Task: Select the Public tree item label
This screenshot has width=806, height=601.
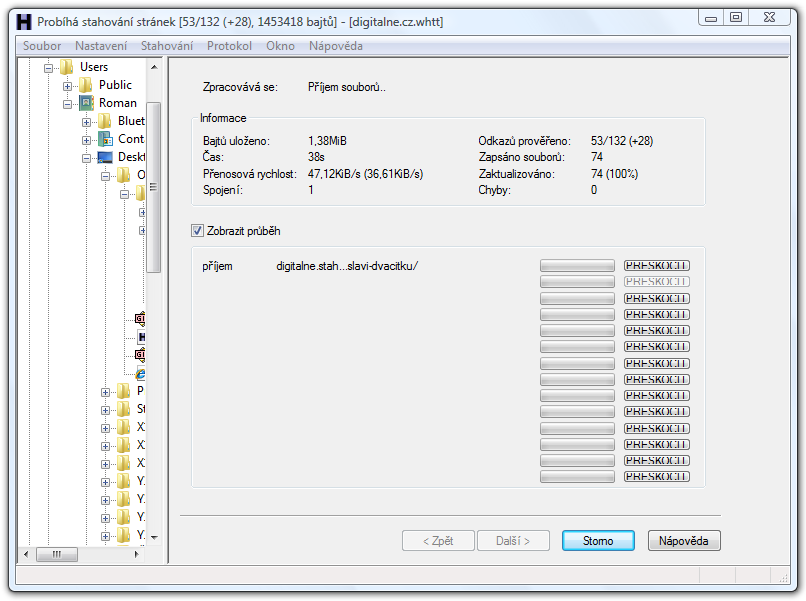Action: pyautogui.click(x=115, y=85)
